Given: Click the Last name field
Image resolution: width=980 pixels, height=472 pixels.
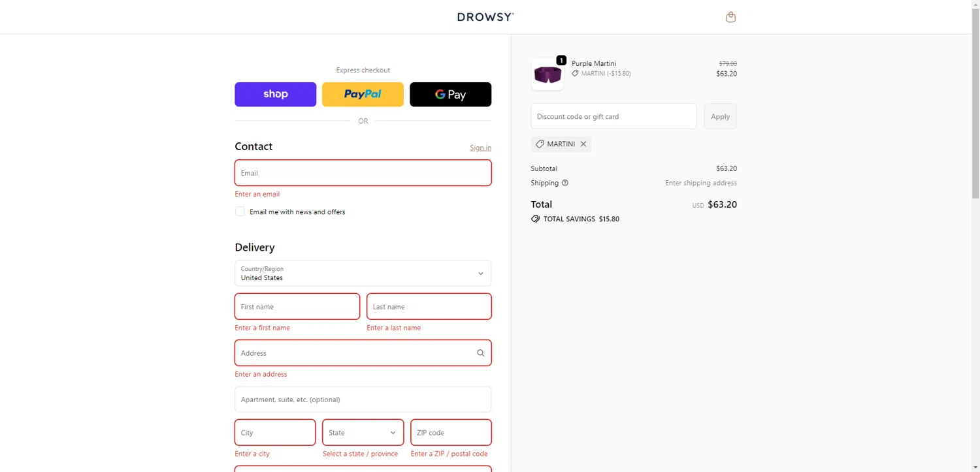Looking at the screenshot, I should [429, 307].
